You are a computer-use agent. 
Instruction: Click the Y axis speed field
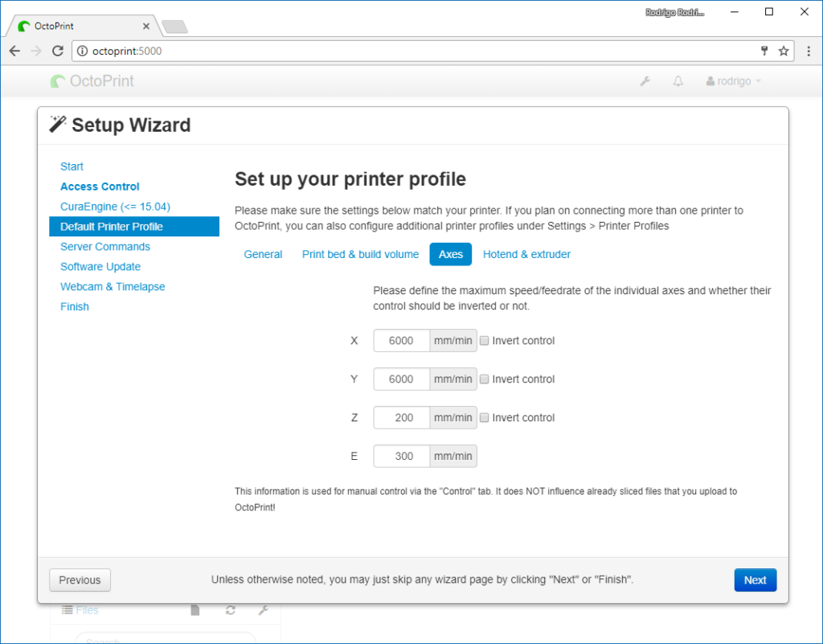[402, 379]
